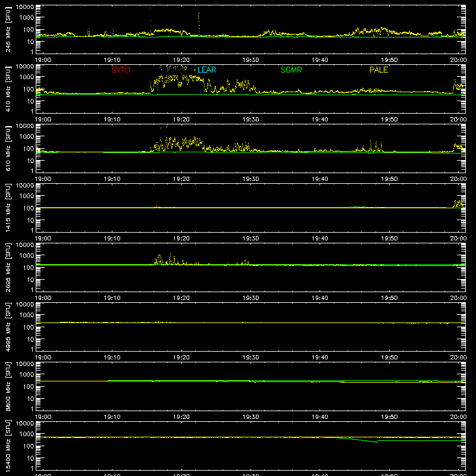Click 19:10 tick label under 245 MHz plot
The height and width of the screenshot is (476, 476).
click(x=112, y=60)
